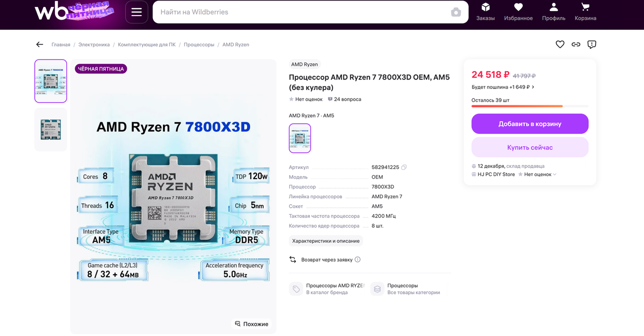Click the back arrow near breadcrumbs

point(40,44)
